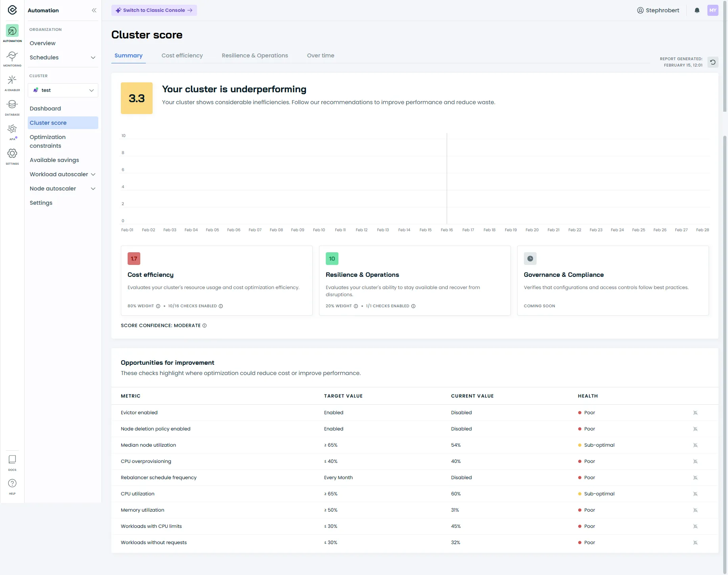
Task: Open the Monitoring section from the sidebar
Action: (12, 59)
